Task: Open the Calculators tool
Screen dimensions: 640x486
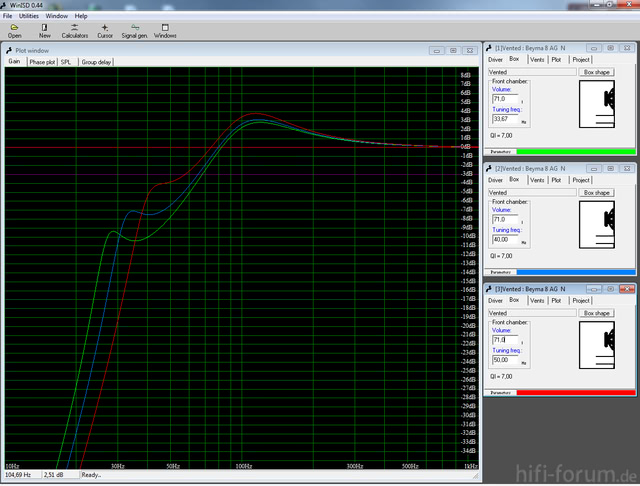Action: 75,31
